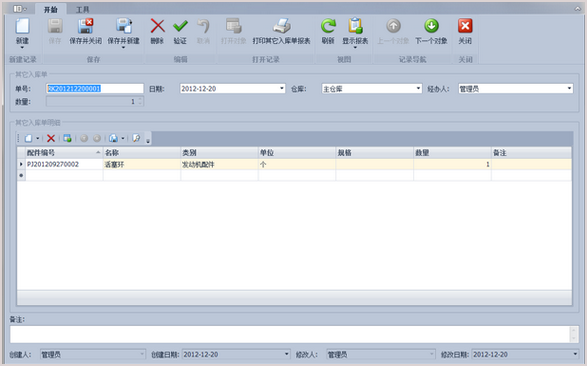The width and height of the screenshot is (587, 366).
Task: Click the red 删除 delete icon
Action: point(157,26)
